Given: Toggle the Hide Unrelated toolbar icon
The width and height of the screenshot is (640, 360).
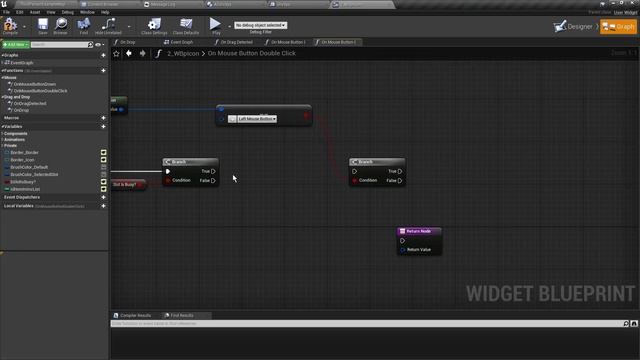Looking at the screenshot, I should tap(108, 25).
